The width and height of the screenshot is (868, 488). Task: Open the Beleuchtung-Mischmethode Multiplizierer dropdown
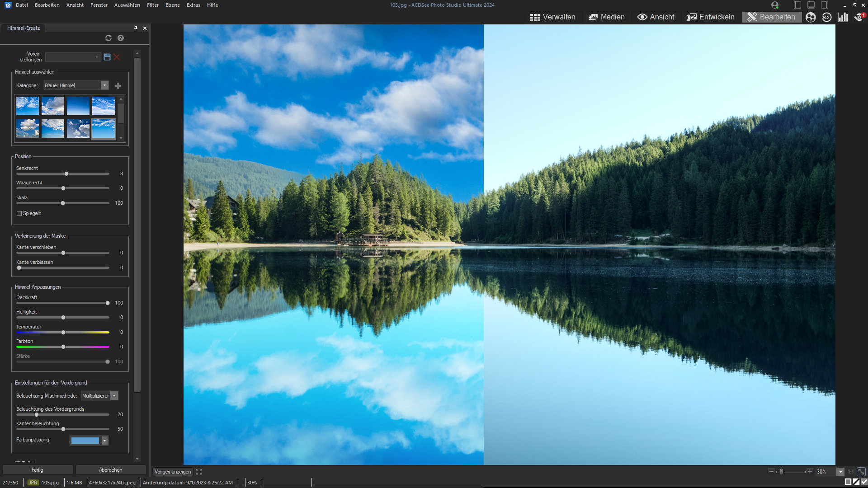pyautogui.click(x=114, y=396)
